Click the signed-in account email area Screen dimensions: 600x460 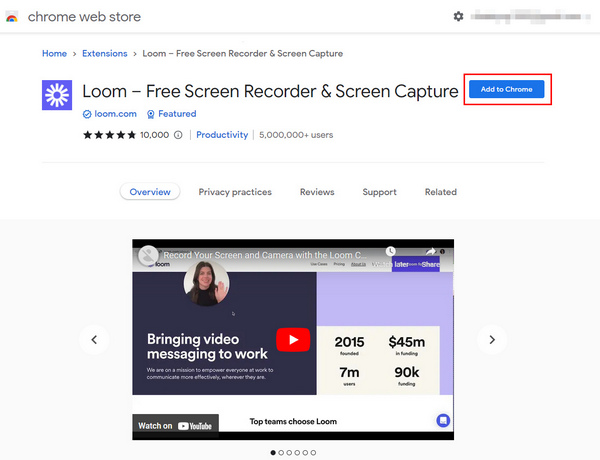(529, 17)
